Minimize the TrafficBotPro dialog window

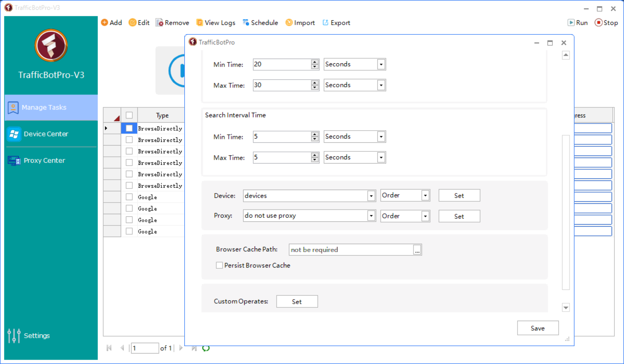[537, 42]
